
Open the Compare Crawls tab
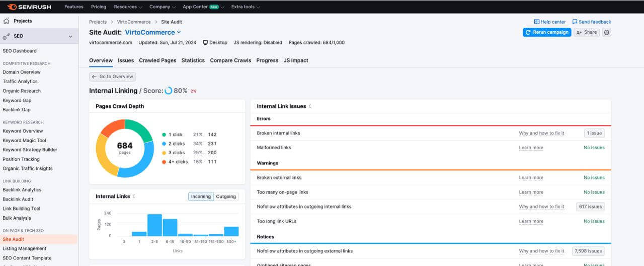[230, 60]
